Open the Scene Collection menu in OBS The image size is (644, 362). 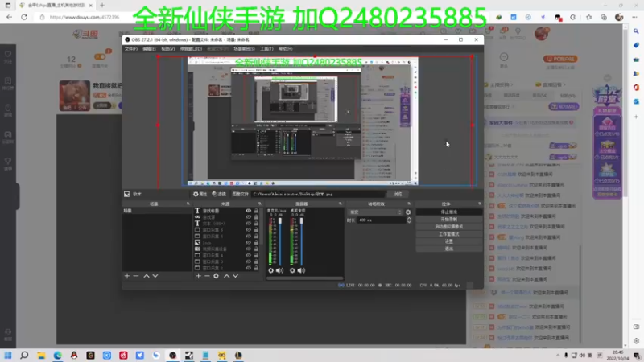[245, 49]
